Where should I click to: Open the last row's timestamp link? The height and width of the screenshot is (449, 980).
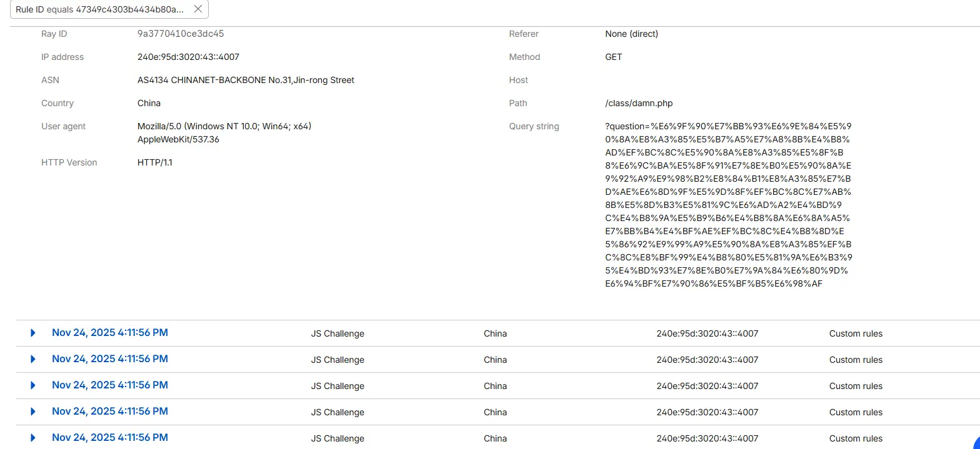110,438
